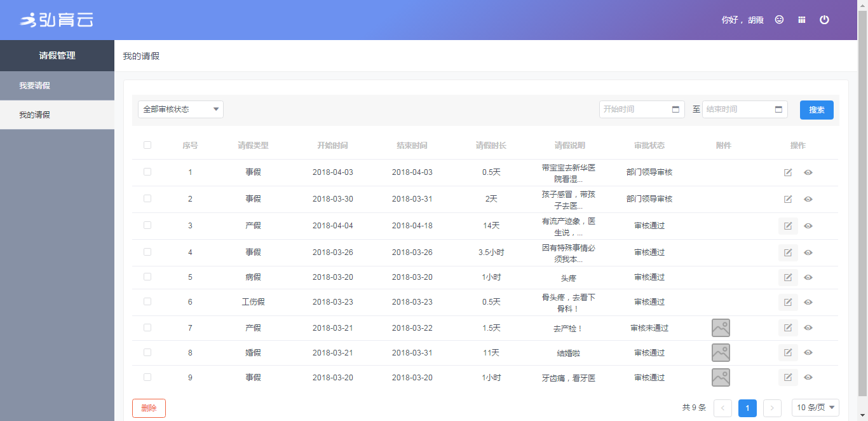Open calendar icon in start time field
The width and height of the screenshot is (868, 421).
point(675,109)
